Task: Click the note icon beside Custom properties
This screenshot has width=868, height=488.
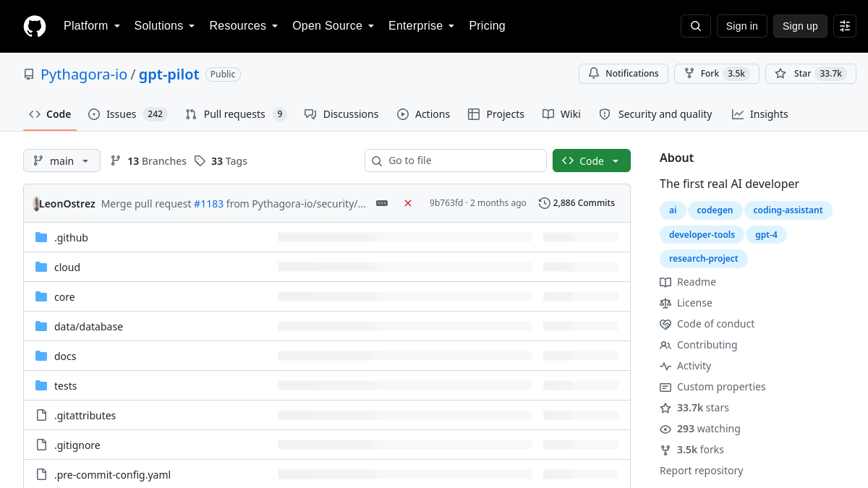Action: (665, 387)
